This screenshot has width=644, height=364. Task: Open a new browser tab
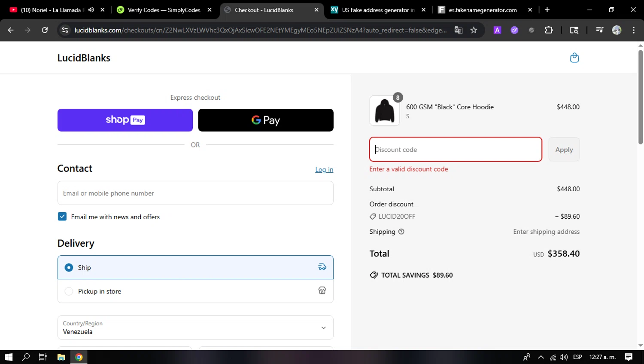point(547,9)
